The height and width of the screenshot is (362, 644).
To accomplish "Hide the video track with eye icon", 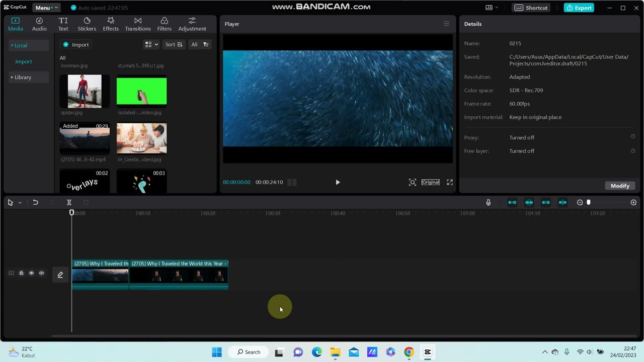I will pos(31,273).
